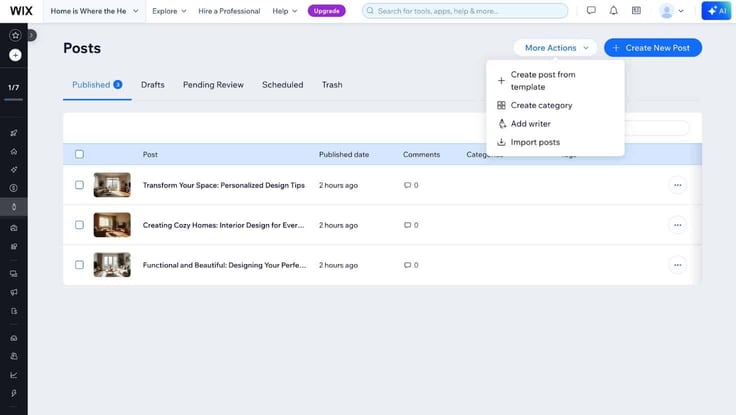Open the news feed icon beside the bell
736x415 pixels.
[x=636, y=10]
